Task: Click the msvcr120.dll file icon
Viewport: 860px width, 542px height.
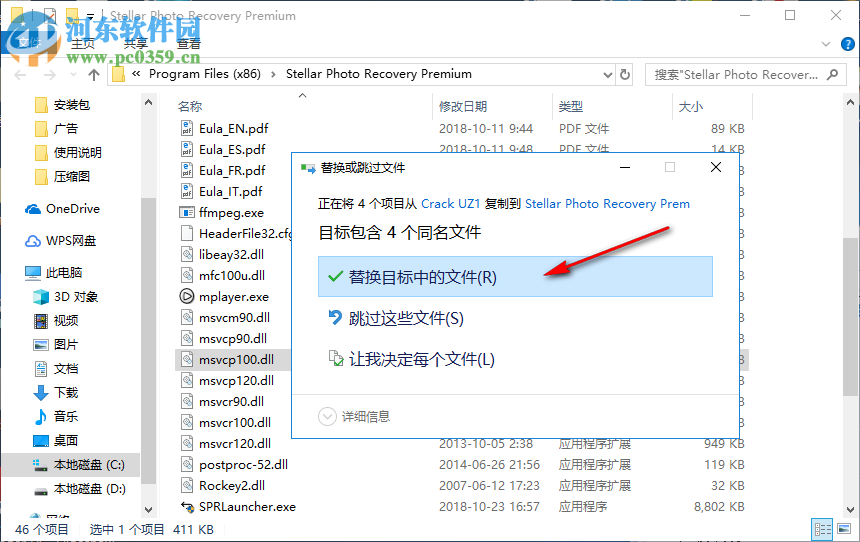Action: pos(187,443)
